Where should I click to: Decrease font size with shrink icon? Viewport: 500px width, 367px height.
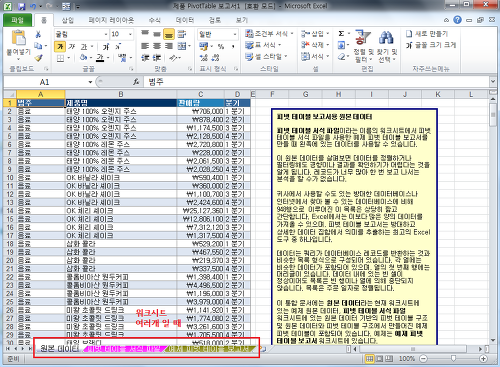118,46
